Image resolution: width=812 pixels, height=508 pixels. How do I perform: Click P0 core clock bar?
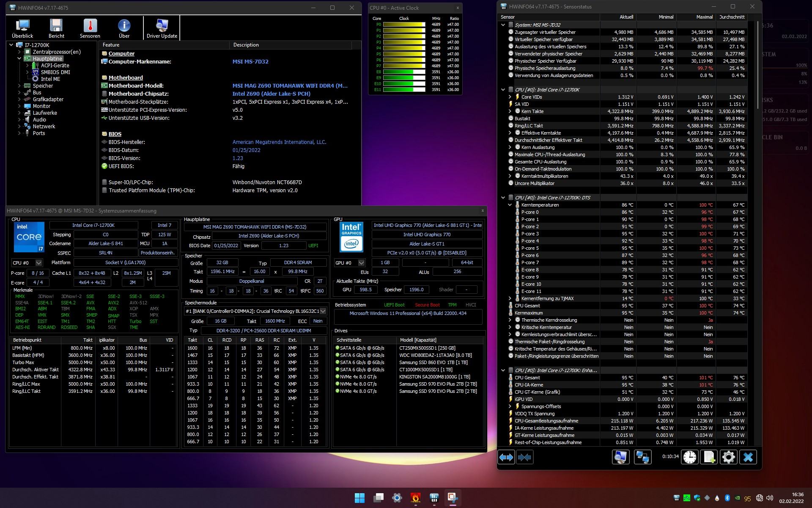coord(404,25)
